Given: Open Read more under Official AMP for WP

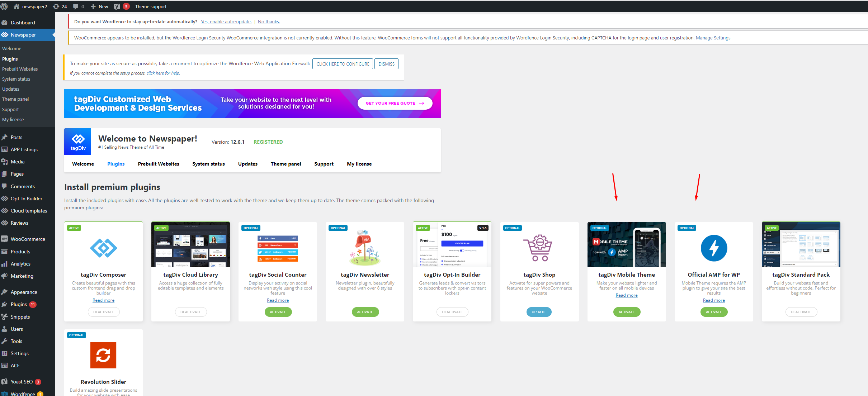Looking at the screenshot, I should 714,300.
